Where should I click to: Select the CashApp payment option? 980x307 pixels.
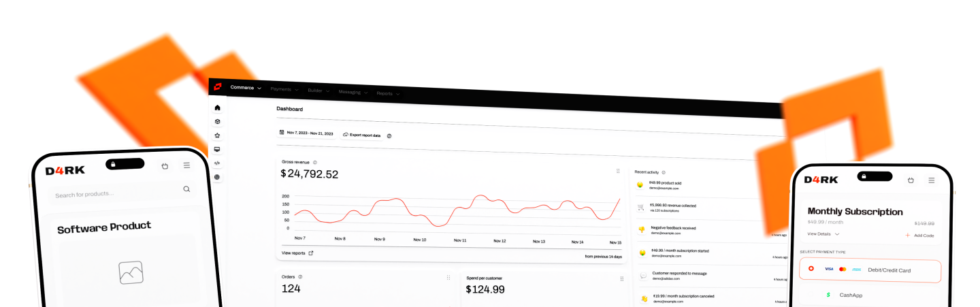pos(851,295)
